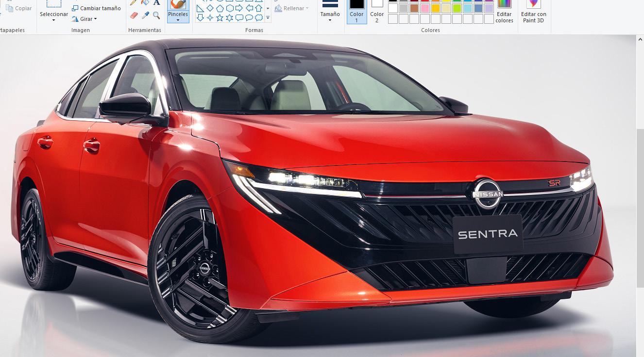Set Color 2 as active color

(x=377, y=12)
